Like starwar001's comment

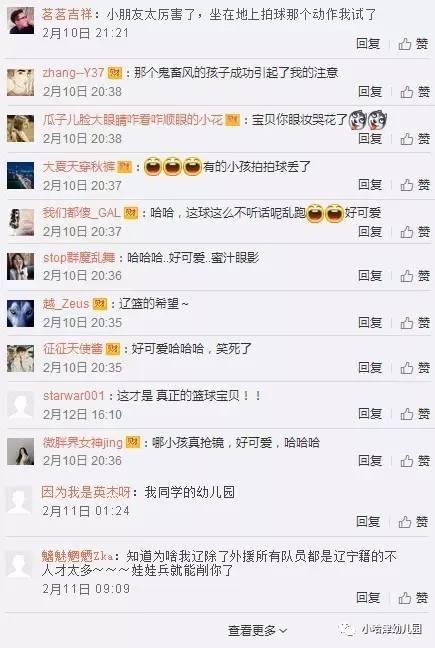click(414, 414)
